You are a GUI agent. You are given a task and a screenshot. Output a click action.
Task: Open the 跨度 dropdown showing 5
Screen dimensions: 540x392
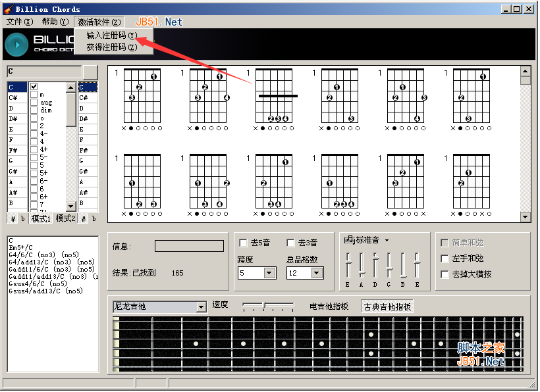(x=269, y=273)
